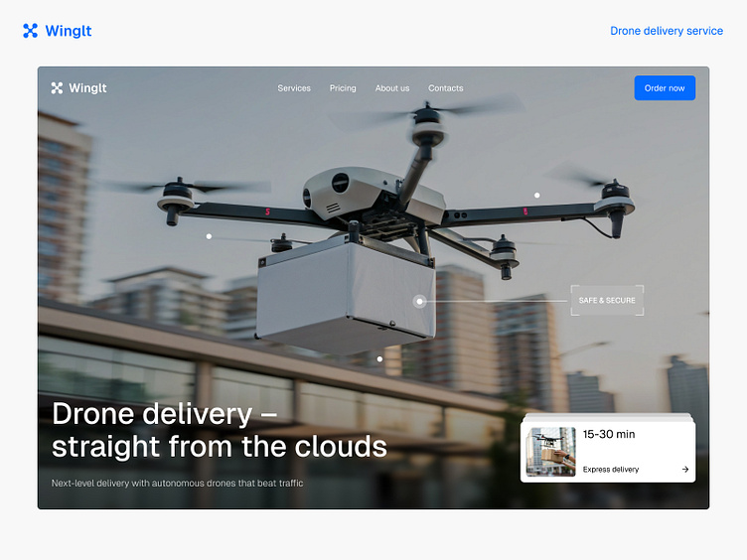Go to About us page

392,88
